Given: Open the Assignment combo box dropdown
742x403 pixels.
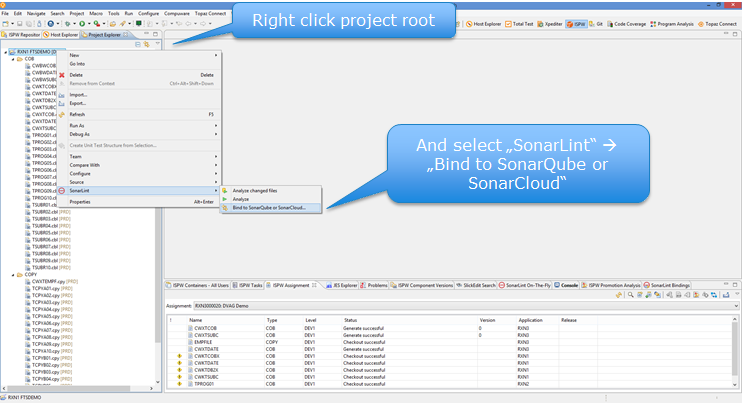Looking at the screenshot, I should pyautogui.click(x=736, y=306).
